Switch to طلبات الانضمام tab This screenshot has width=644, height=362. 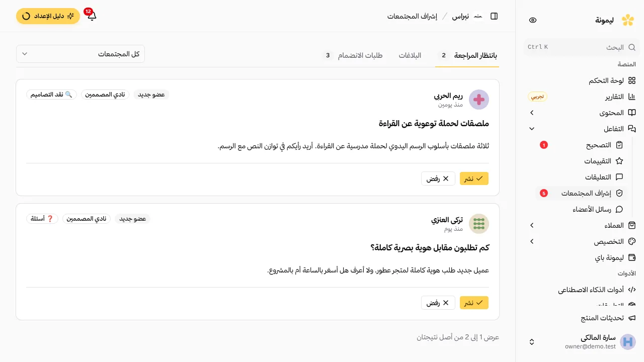[353, 55]
